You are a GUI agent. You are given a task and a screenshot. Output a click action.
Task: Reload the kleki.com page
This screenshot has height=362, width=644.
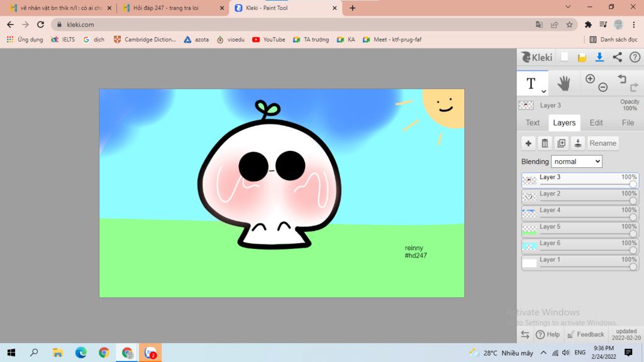pos(40,25)
